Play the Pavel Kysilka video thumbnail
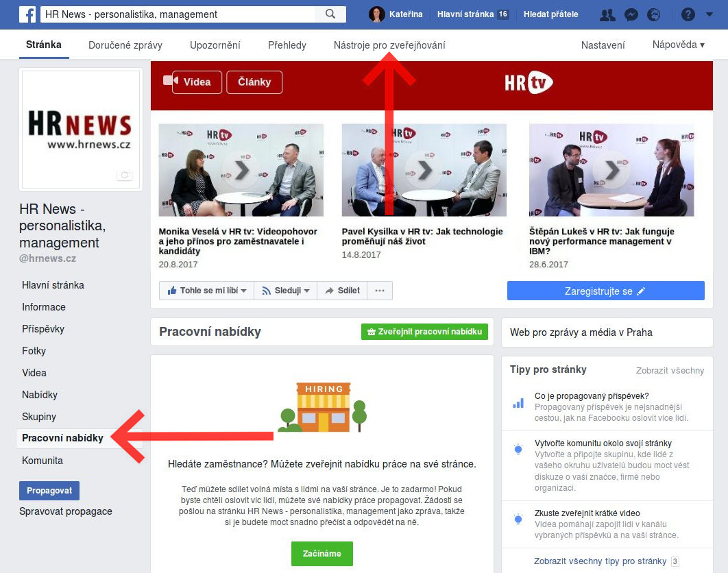Viewport: 728px width, 573px height. (424, 170)
